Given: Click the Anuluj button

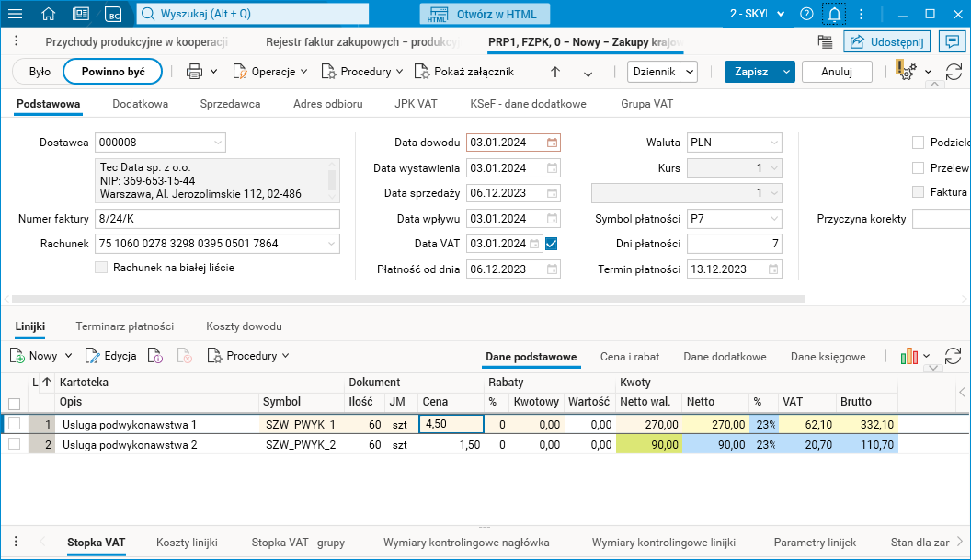Looking at the screenshot, I should point(837,72).
